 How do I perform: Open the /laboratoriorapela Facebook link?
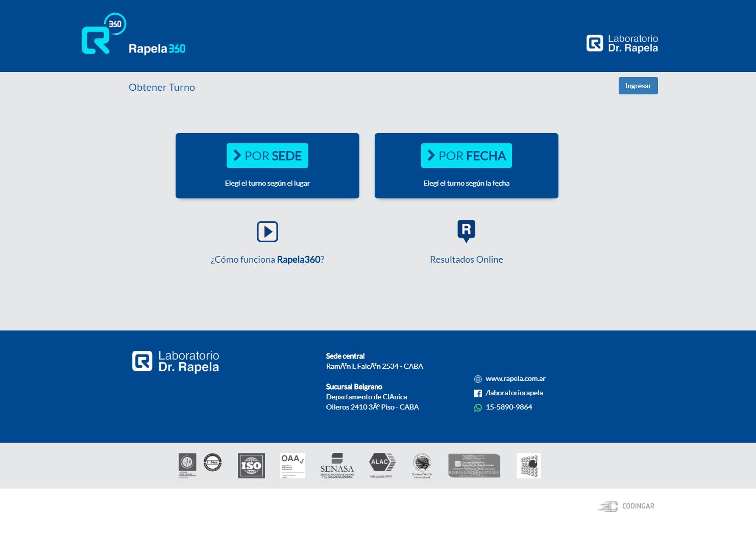click(x=514, y=393)
